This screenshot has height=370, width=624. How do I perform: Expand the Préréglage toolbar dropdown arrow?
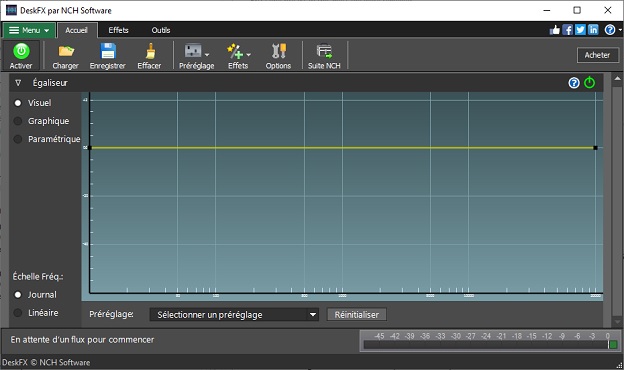coord(207,55)
